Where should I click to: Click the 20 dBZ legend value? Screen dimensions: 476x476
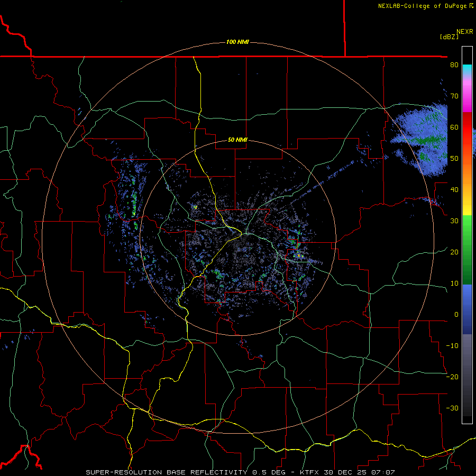(454, 252)
